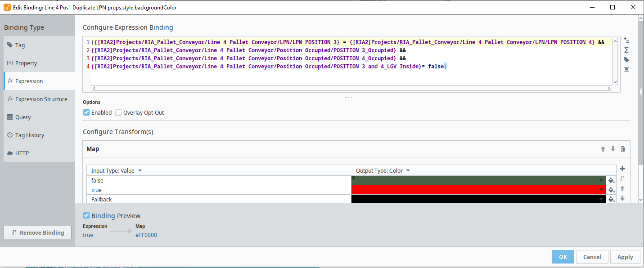Click expression editor horizontal scrollbar
644x268 pixels.
[x=351, y=88]
